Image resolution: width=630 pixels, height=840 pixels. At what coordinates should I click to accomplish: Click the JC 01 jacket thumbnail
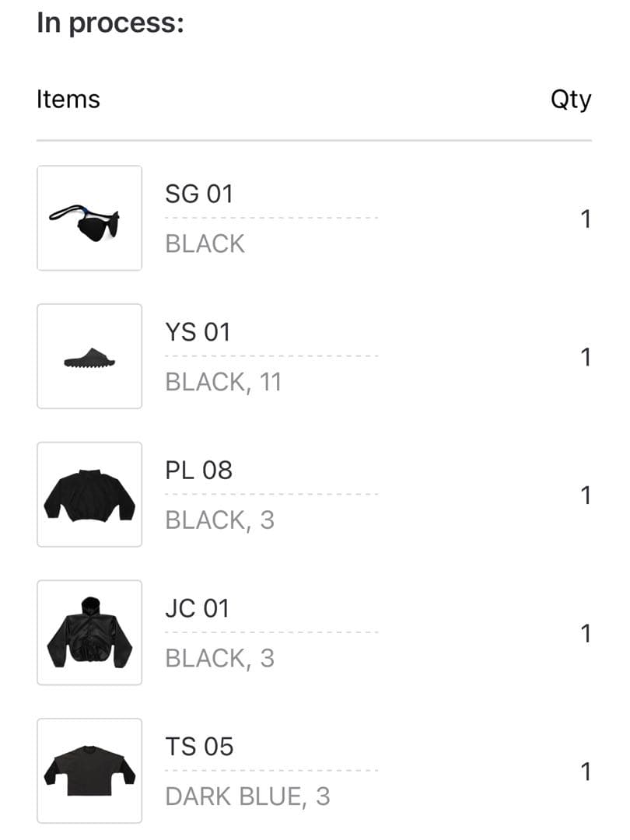click(89, 632)
